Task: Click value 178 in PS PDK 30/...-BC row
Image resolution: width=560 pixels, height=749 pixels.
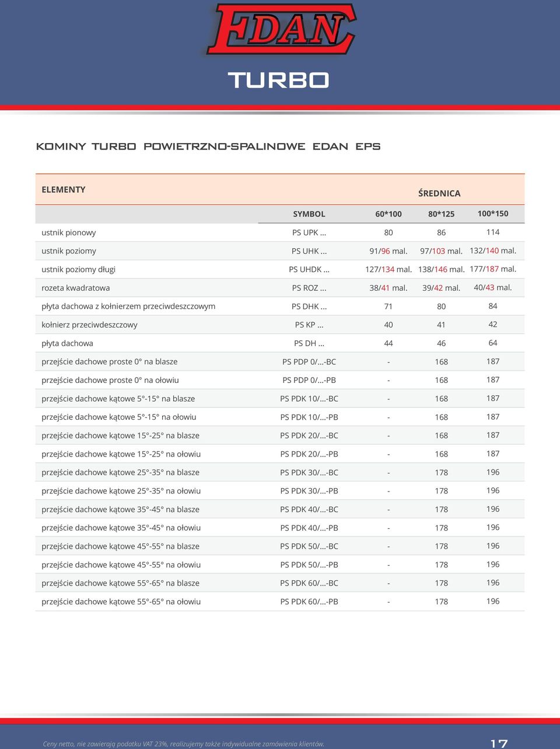Action: 441,473
